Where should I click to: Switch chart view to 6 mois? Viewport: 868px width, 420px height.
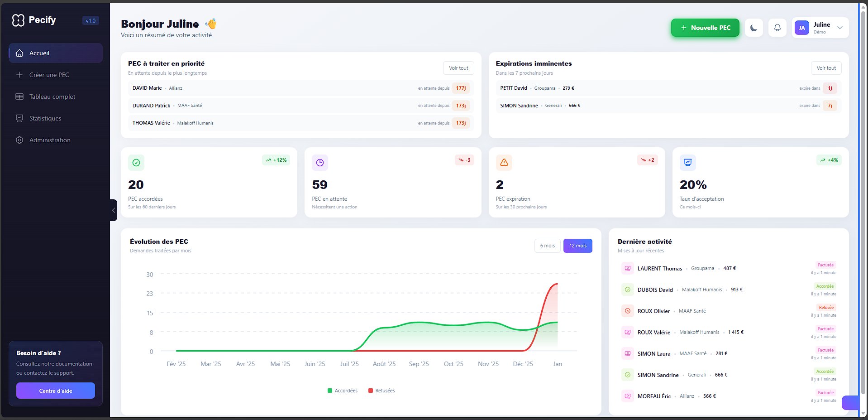[547, 246]
